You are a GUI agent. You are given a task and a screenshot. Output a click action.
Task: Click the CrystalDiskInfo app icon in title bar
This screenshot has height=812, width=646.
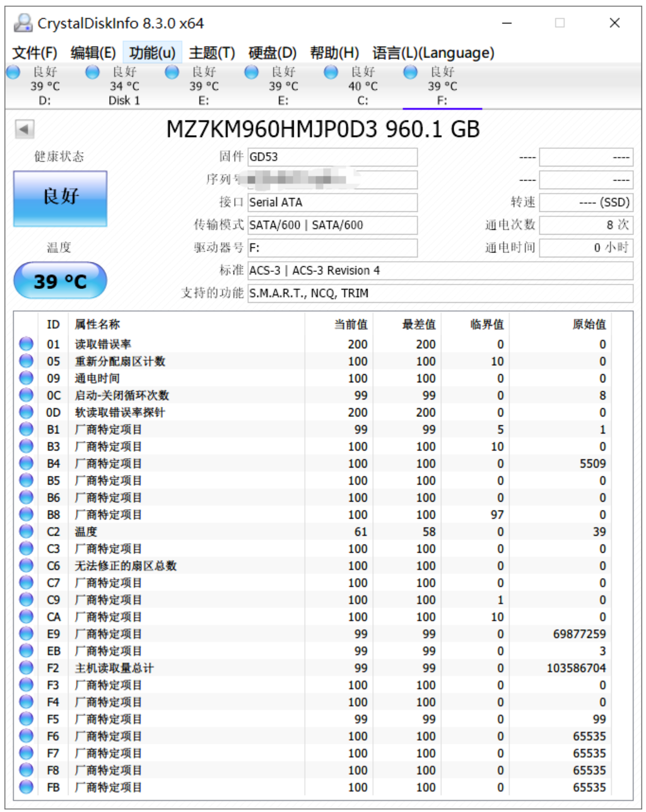tap(23, 23)
